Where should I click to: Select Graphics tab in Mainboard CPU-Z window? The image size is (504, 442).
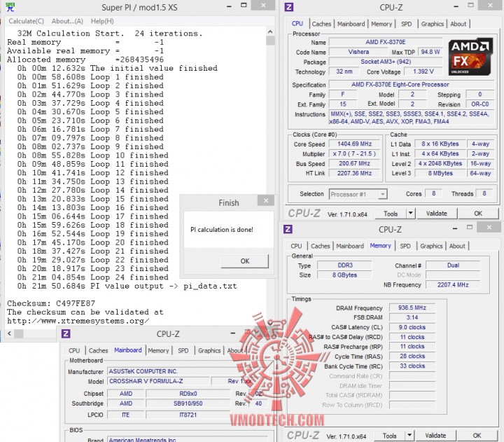coord(209,351)
